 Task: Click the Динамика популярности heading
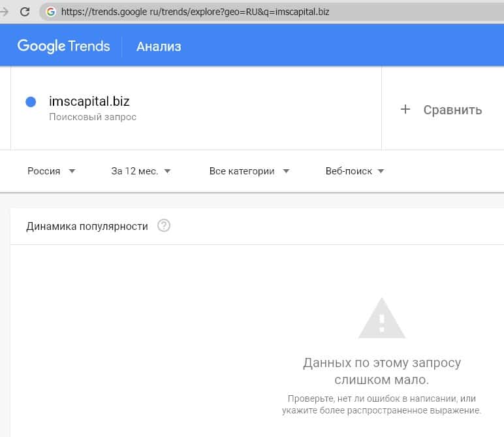[87, 226]
